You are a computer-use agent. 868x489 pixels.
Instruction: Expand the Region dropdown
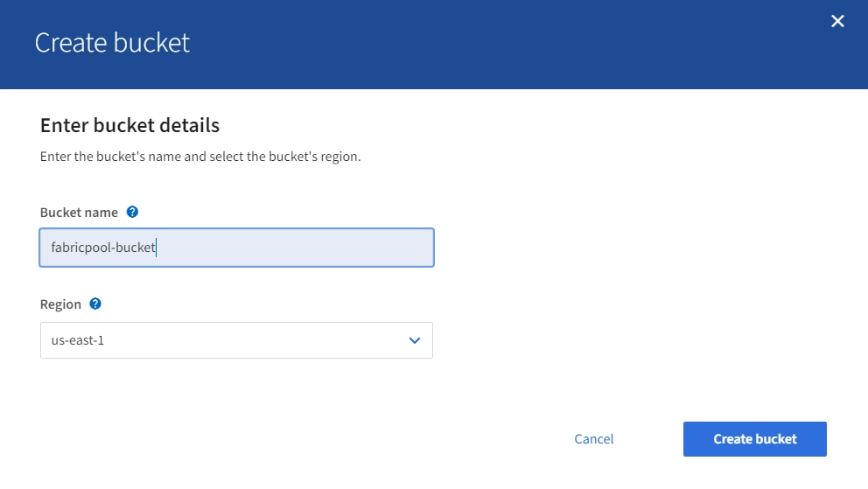(x=236, y=340)
